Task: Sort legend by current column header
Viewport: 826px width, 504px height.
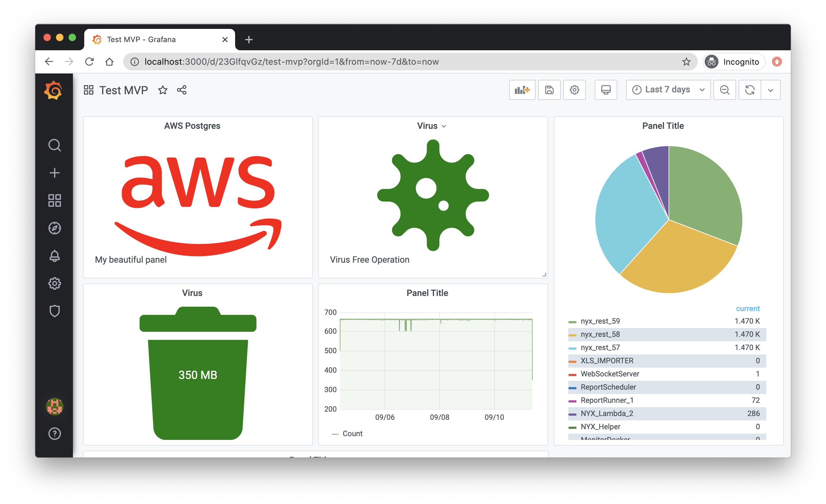Action: click(747, 309)
